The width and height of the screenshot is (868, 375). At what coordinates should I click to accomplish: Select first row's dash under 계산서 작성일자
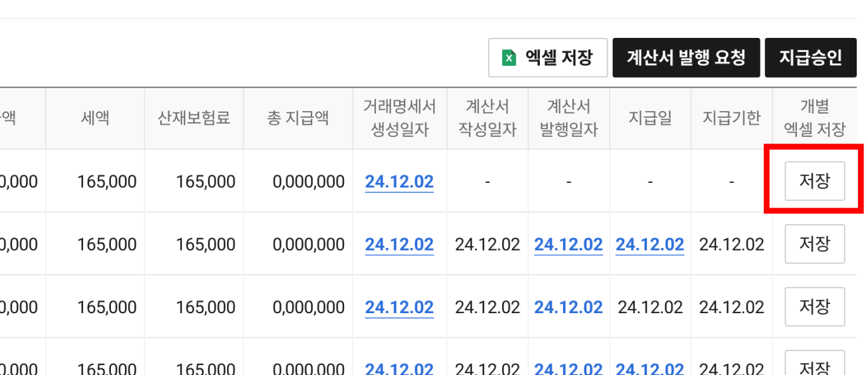(x=487, y=182)
